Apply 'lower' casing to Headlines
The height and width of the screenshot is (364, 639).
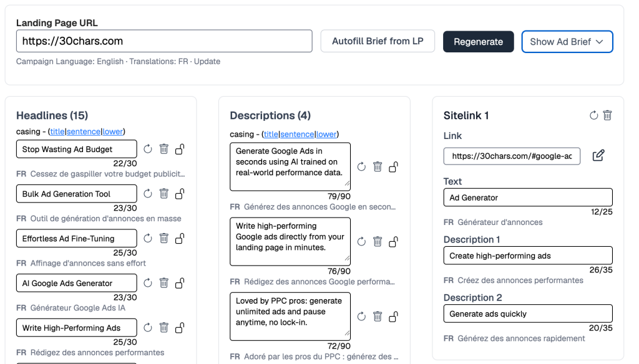click(113, 132)
